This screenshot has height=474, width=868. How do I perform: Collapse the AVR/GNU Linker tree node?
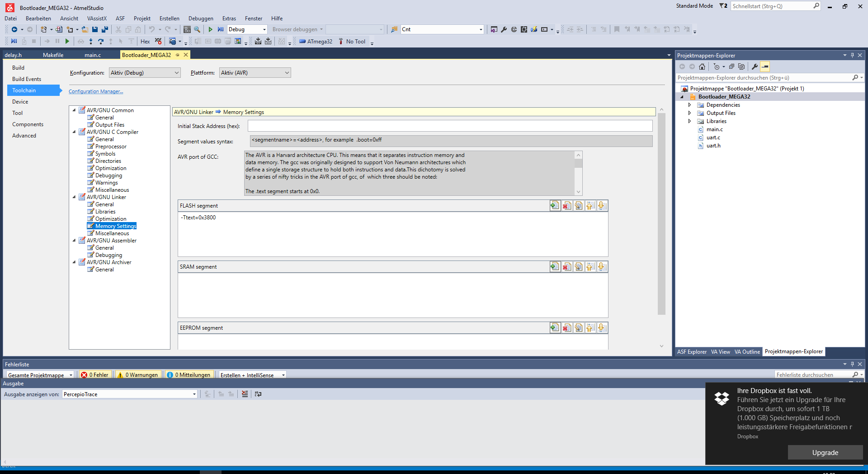pos(74,197)
